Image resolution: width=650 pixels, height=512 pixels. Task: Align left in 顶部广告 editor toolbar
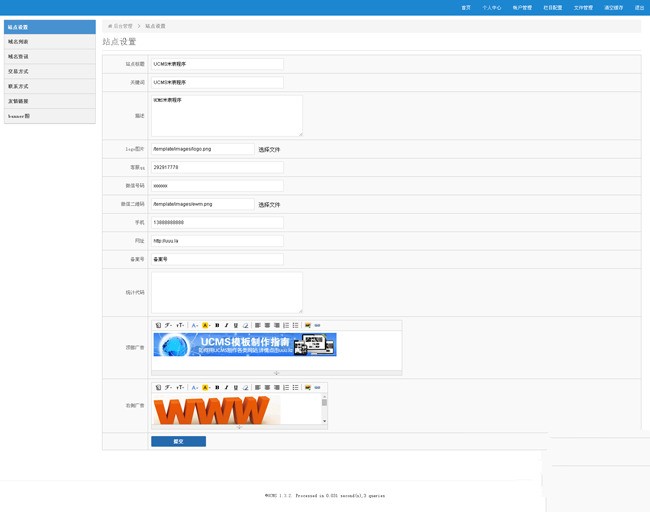pyautogui.click(x=258, y=325)
